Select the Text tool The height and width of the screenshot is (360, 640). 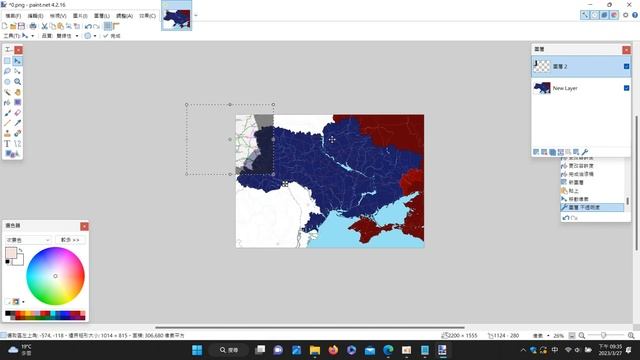pyautogui.click(x=7, y=144)
